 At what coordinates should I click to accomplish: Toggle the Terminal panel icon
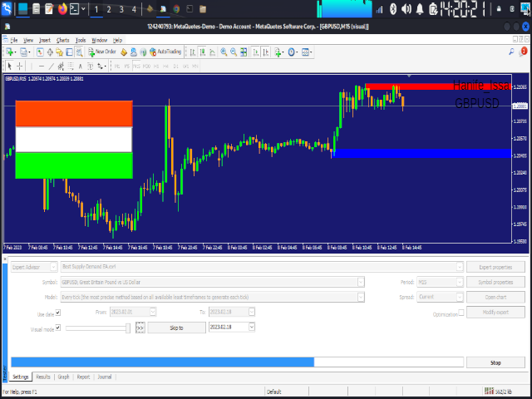pyautogui.click(x=69, y=52)
